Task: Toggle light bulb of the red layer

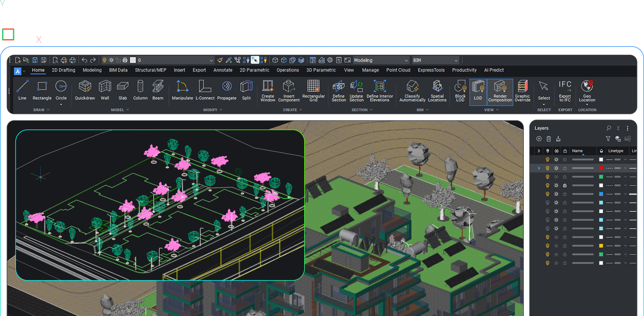Action: click(x=548, y=168)
